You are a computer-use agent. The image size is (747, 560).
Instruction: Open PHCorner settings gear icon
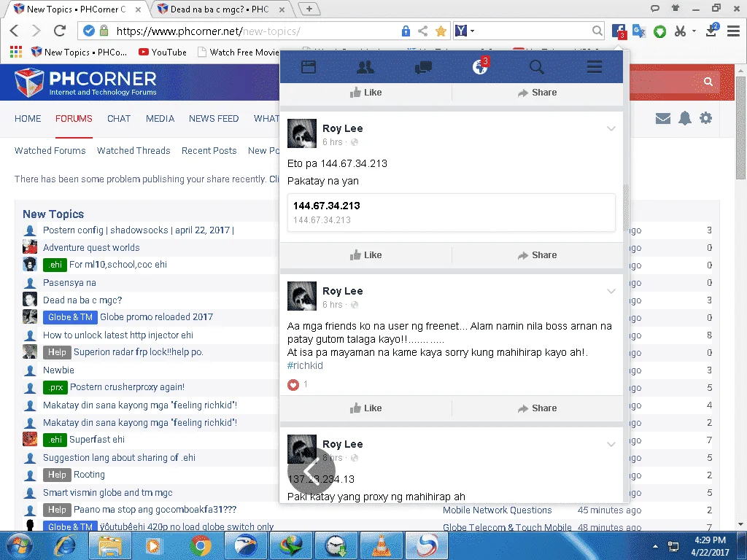(x=705, y=118)
